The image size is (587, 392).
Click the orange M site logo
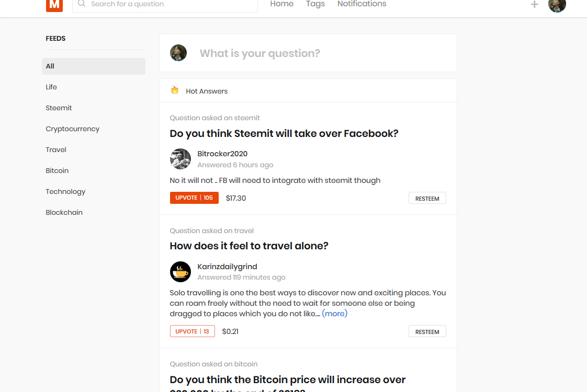[x=54, y=5]
